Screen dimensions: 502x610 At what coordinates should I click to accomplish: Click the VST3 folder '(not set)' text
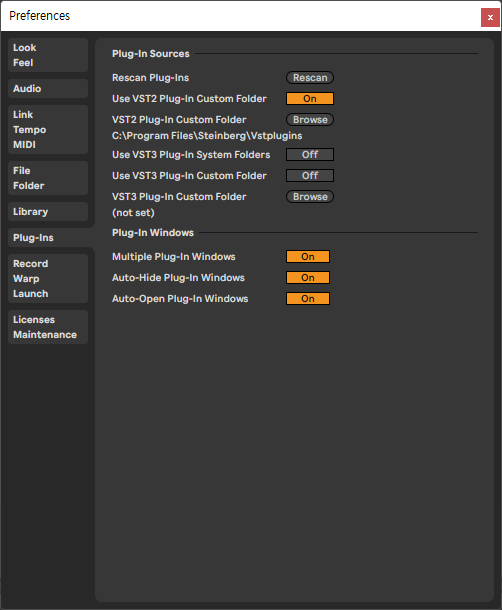tap(133, 213)
